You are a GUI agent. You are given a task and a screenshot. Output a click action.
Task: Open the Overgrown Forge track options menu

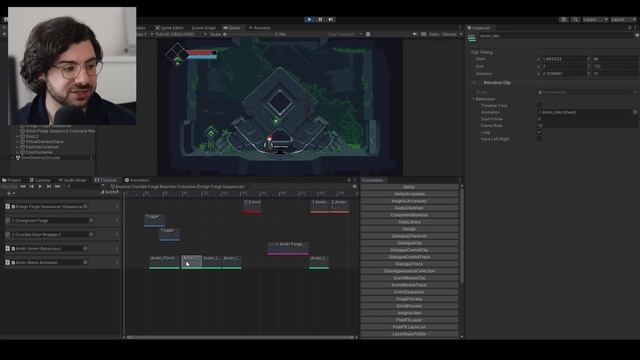117,220
